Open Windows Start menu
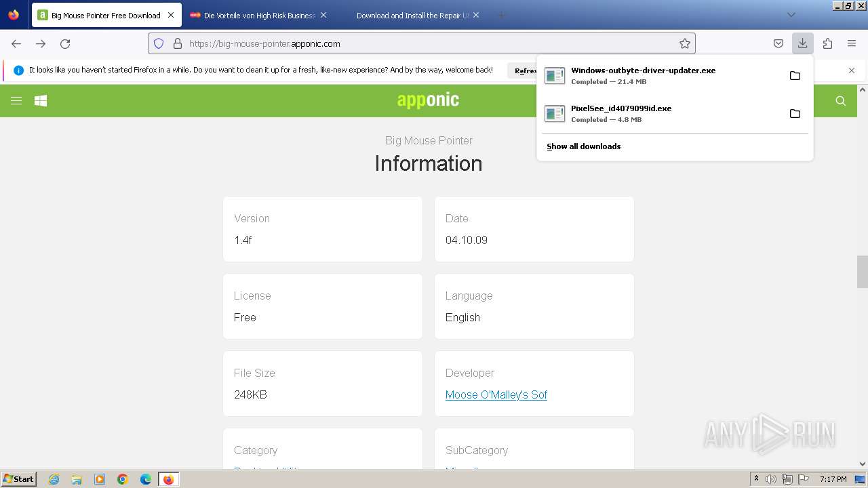Viewport: 868px width, 488px height. (x=18, y=479)
